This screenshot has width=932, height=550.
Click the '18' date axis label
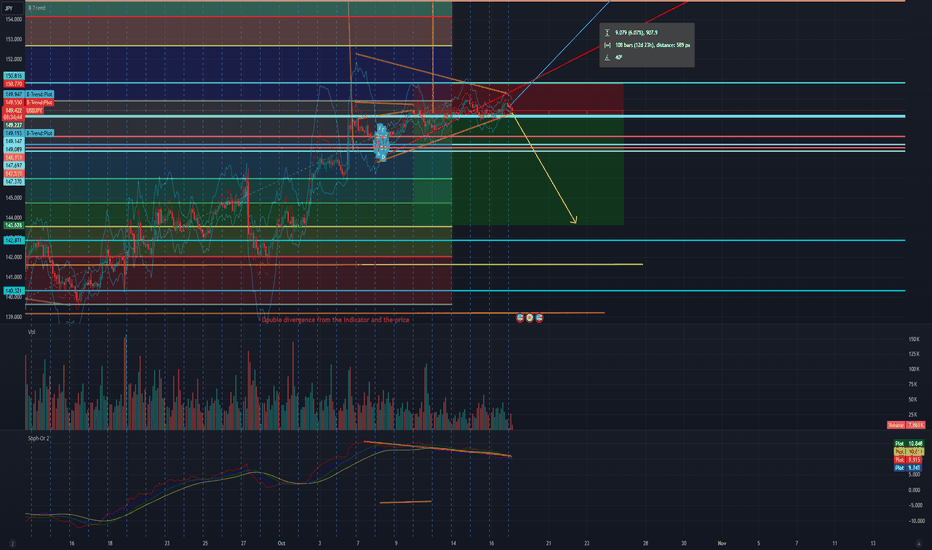110,543
